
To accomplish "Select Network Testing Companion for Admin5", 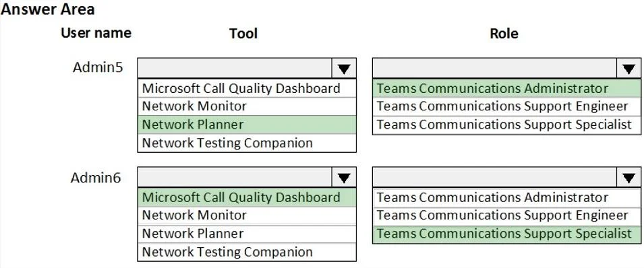I will click(x=247, y=143).
